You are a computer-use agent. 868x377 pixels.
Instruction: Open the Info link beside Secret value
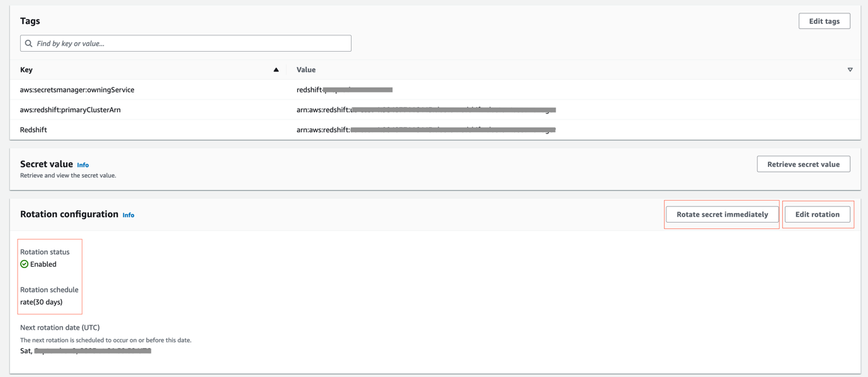tap(83, 165)
